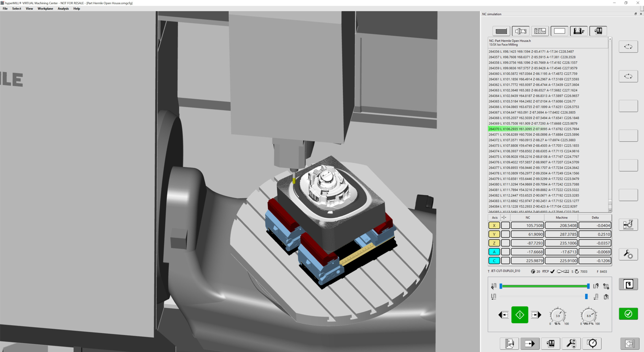
Task: Click the green toolpath range slider
Action: (x=545, y=286)
